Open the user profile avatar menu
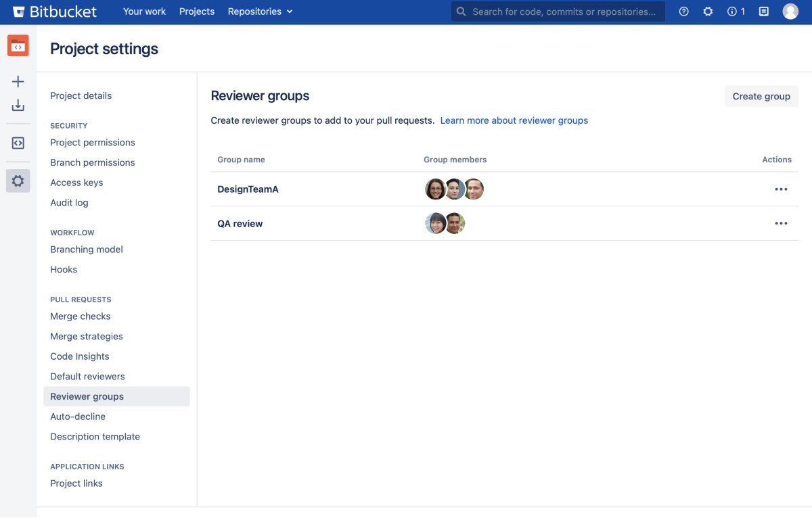The width and height of the screenshot is (812, 518). pyautogui.click(x=790, y=11)
